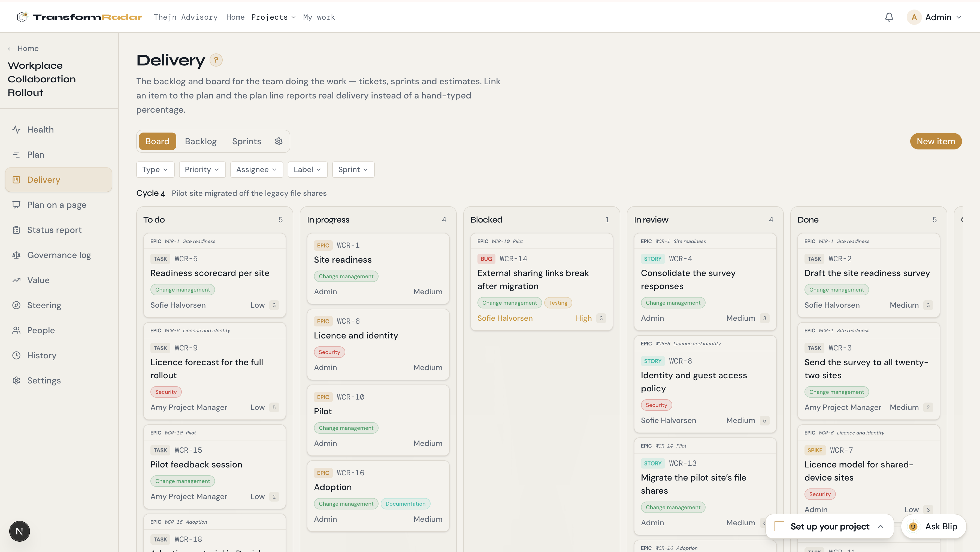
Task: Open Thejn Advisory in top bar
Action: (186, 17)
